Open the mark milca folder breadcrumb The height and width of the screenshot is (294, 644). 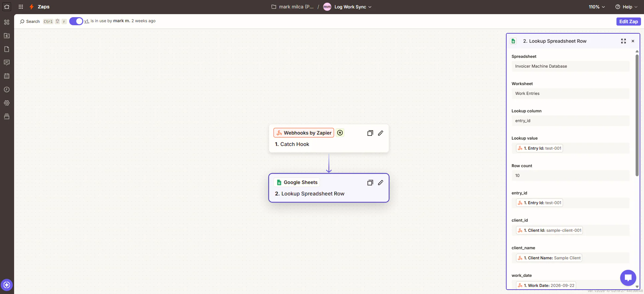pyautogui.click(x=296, y=7)
